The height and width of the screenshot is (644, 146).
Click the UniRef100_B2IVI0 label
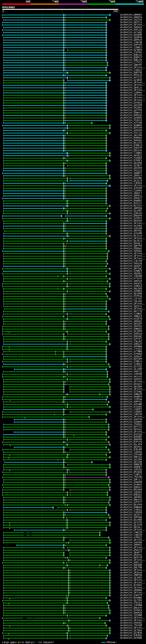tap(131, 206)
